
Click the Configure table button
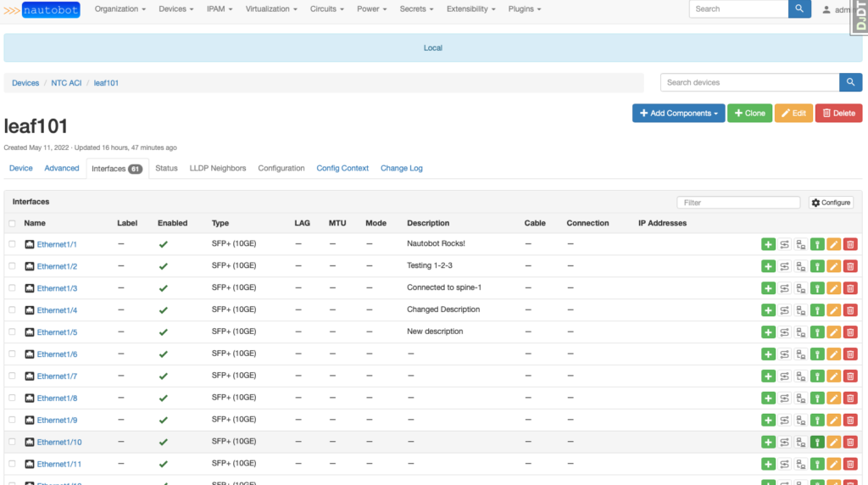tap(831, 203)
